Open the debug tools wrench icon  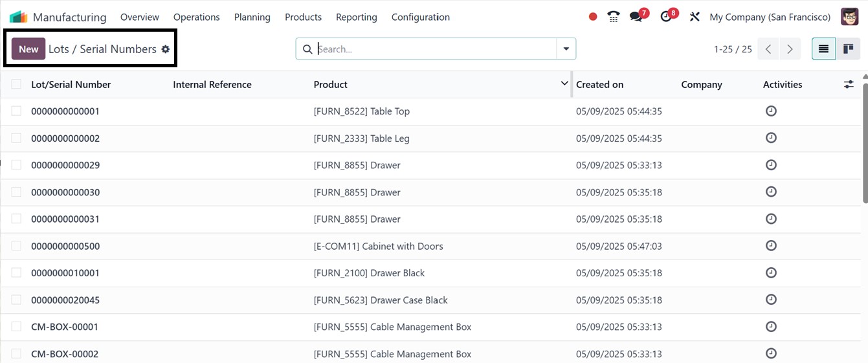(695, 17)
